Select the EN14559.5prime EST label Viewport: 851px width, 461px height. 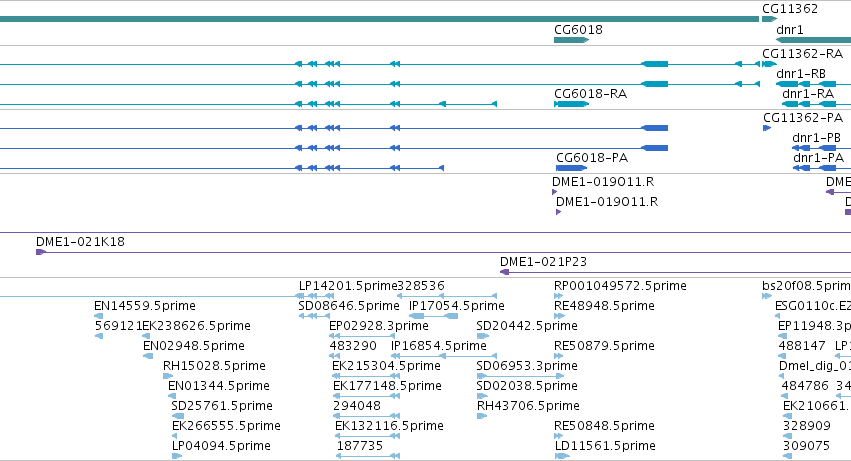click(x=145, y=306)
